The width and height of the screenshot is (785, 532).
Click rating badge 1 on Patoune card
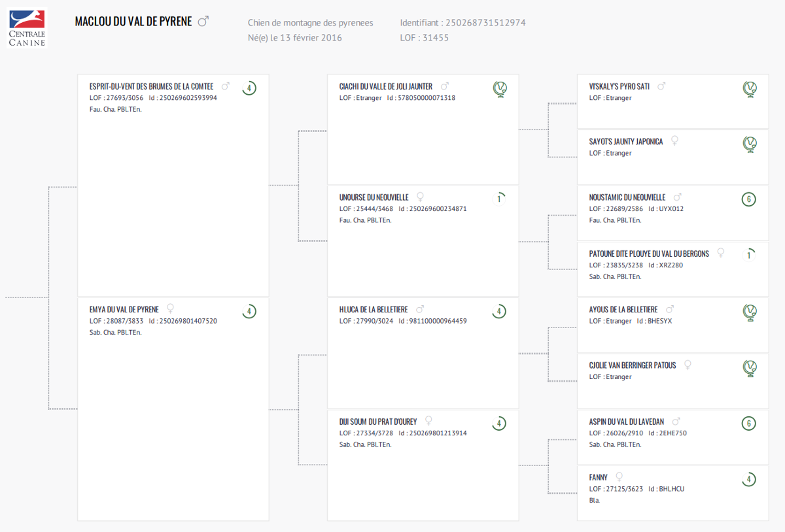tap(749, 255)
